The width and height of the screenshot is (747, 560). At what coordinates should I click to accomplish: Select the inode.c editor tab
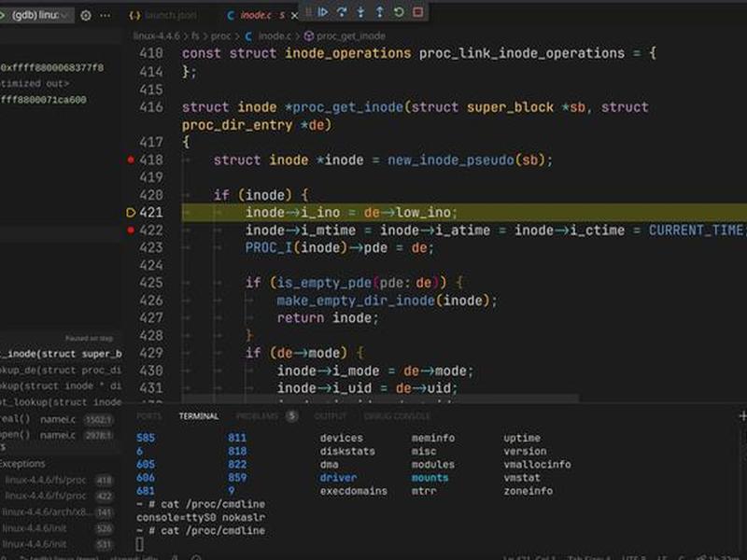[255, 15]
